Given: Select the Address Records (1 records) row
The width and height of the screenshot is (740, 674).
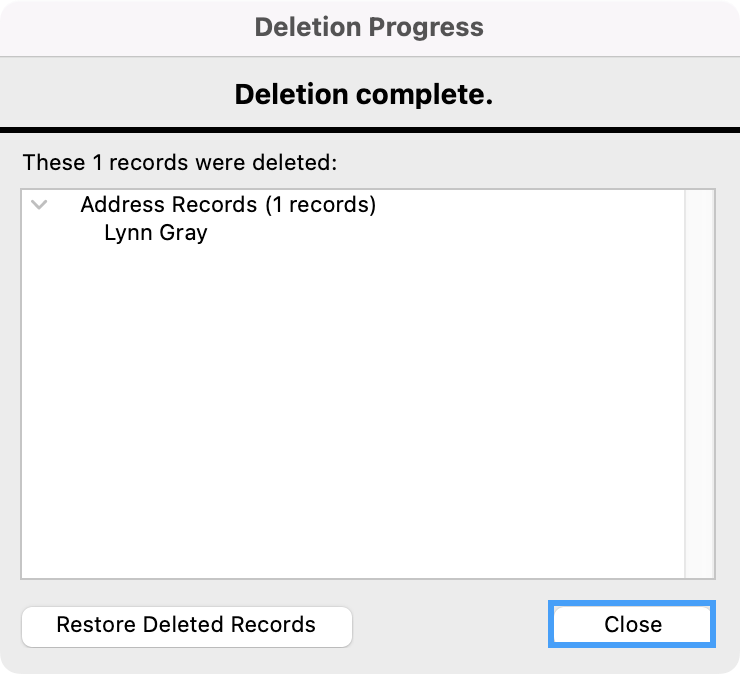Looking at the screenshot, I should pos(228,205).
